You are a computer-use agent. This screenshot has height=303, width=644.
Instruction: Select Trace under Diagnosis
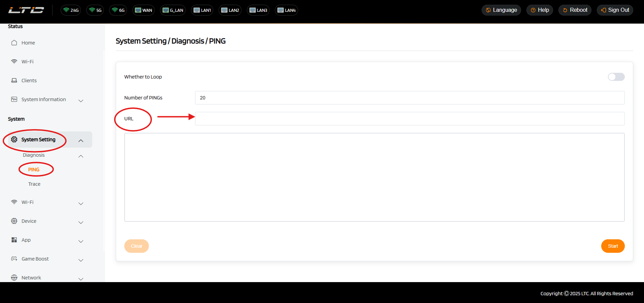click(34, 184)
